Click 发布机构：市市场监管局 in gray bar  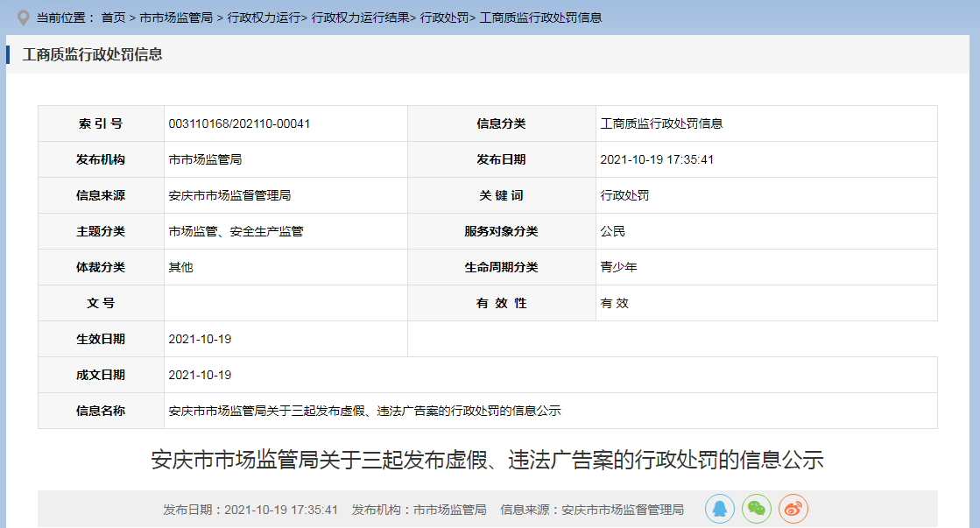419,510
